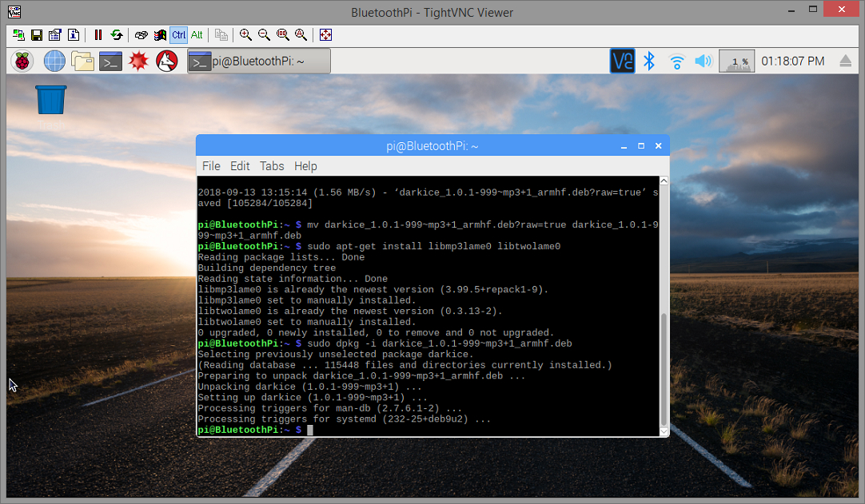Click terminal window title pi@BluetoothPi
Image resolution: width=865 pixels, height=504 pixels.
pos(432,146)
